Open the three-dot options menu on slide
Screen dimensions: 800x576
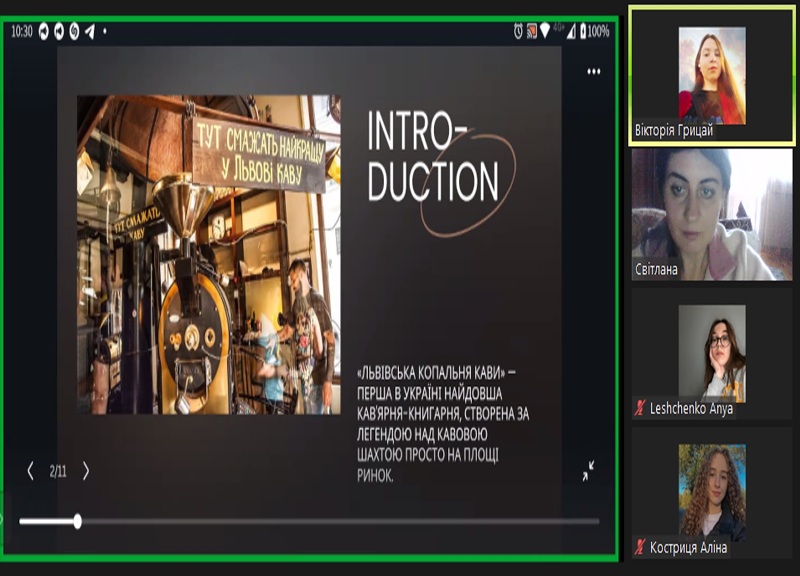pyautogui.click(x=593, y=71)
